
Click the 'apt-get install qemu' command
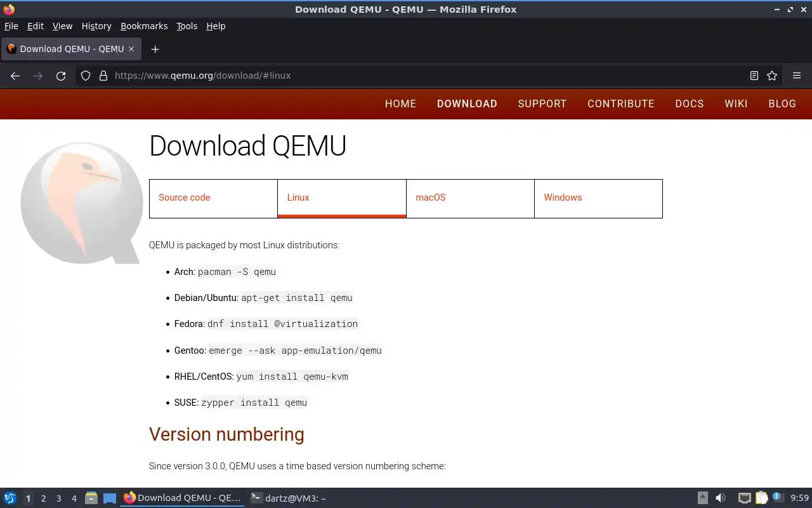(x=296, y=298)
